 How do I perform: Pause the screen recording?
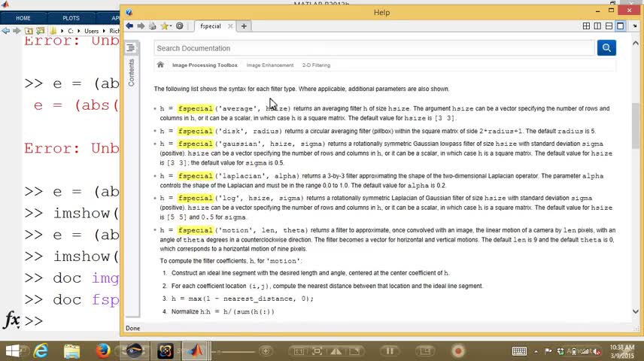tap(390, 350)
